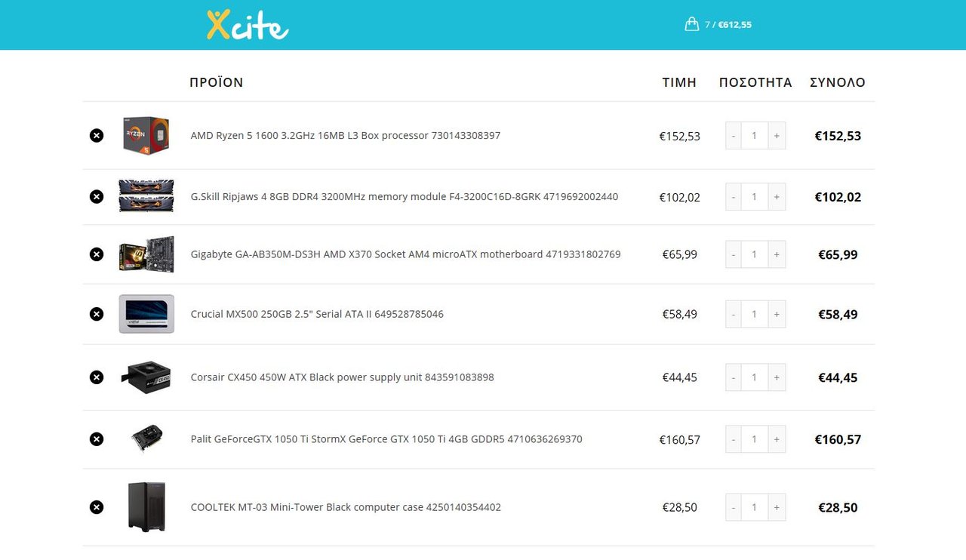
Task: Open COOLTEK MT-03 case thumbnail
Action: click(146, 507)
